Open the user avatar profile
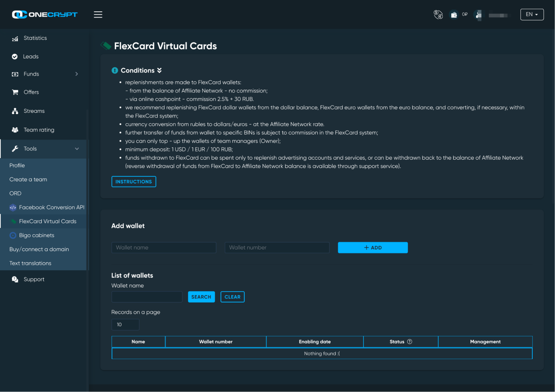Image resolution: width=555 pixels, height=392 pixels. [479, 14]
